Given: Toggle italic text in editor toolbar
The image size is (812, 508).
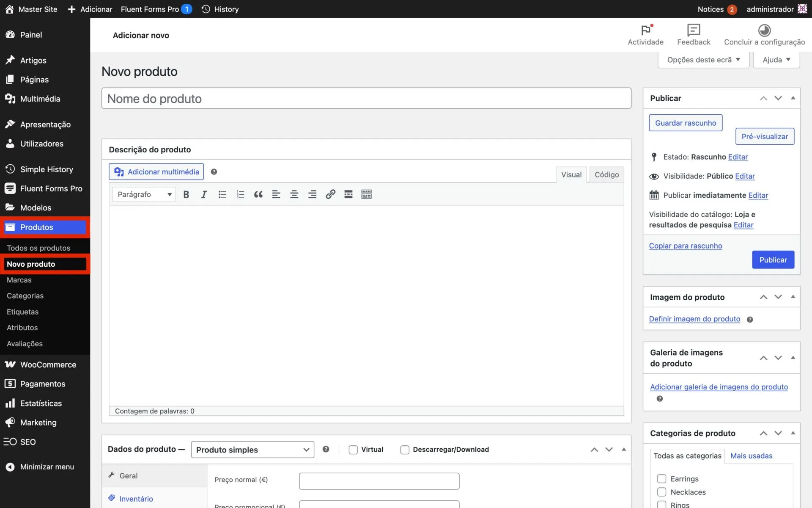Looking at the screenshot, I should [x=204, y=194].
